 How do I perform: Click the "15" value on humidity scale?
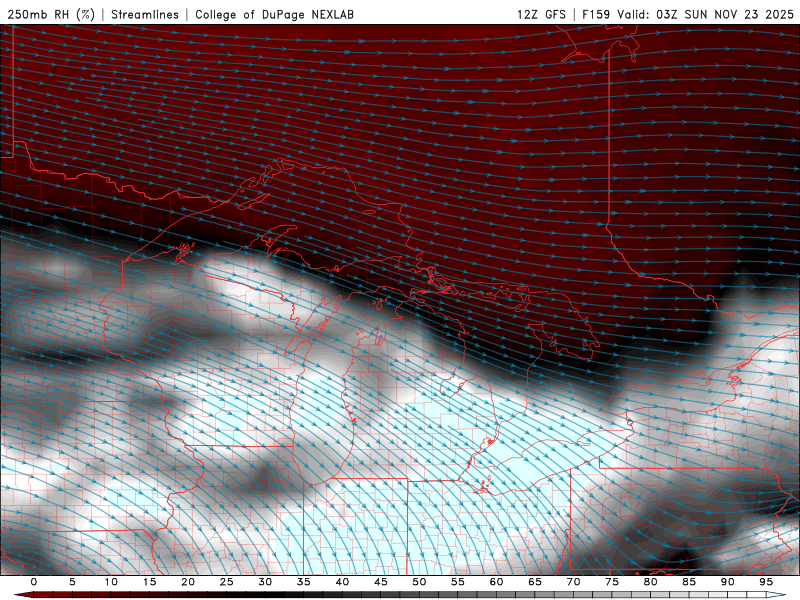pyautogui.click(x=149, y=582)
